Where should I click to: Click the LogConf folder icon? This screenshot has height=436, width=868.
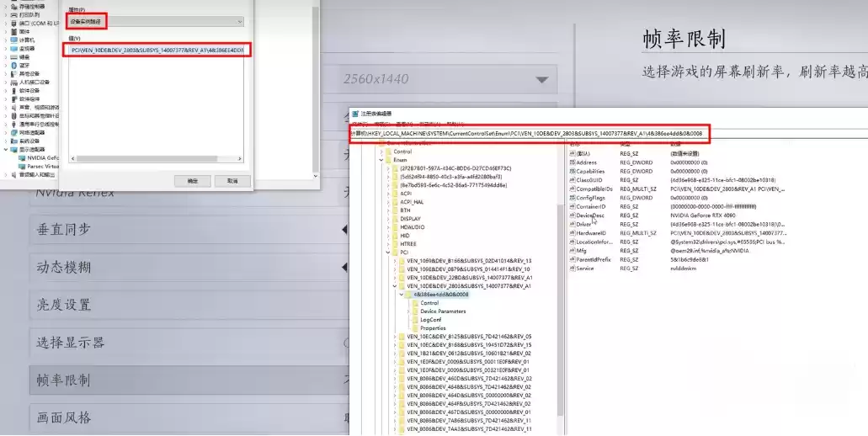414,320
